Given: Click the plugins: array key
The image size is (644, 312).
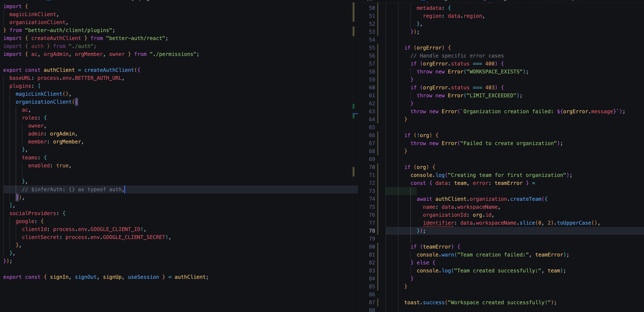Looking at the screenshot, I should coord(20,86).
